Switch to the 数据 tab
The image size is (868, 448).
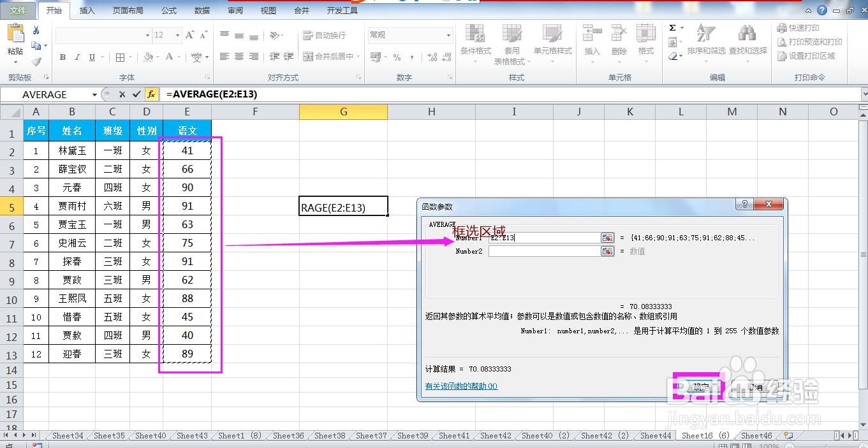click(x=202, y=11)
